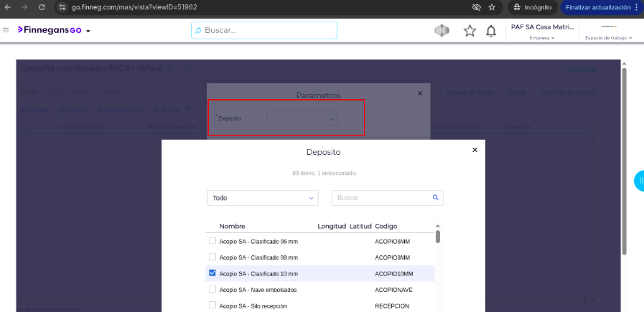
Task: Expand the Todo filter dropdown
Action: click(262, 198)
